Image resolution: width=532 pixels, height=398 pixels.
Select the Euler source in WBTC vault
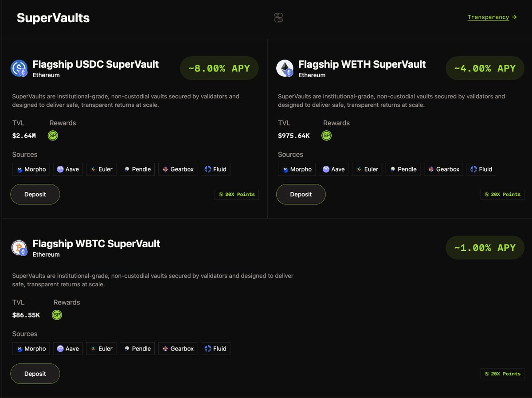pos(101,349)
